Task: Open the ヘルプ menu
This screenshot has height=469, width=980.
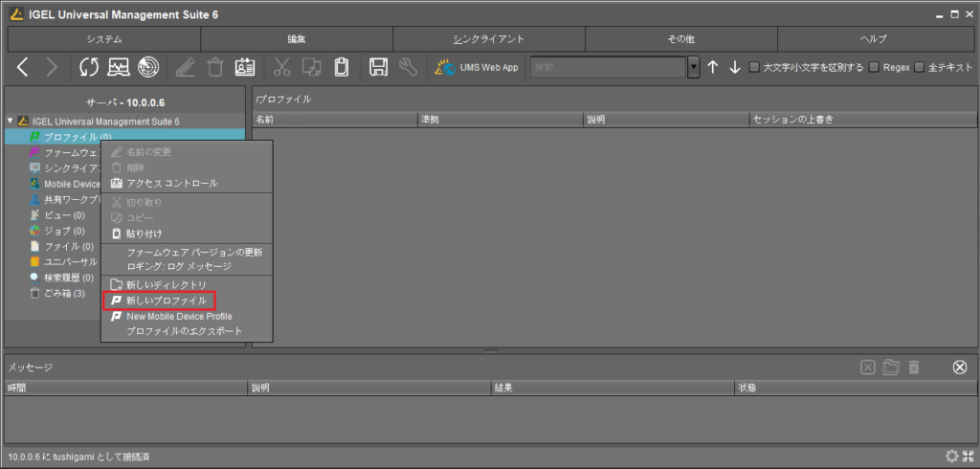Action: pyautogui.click(x=874, y=39)
